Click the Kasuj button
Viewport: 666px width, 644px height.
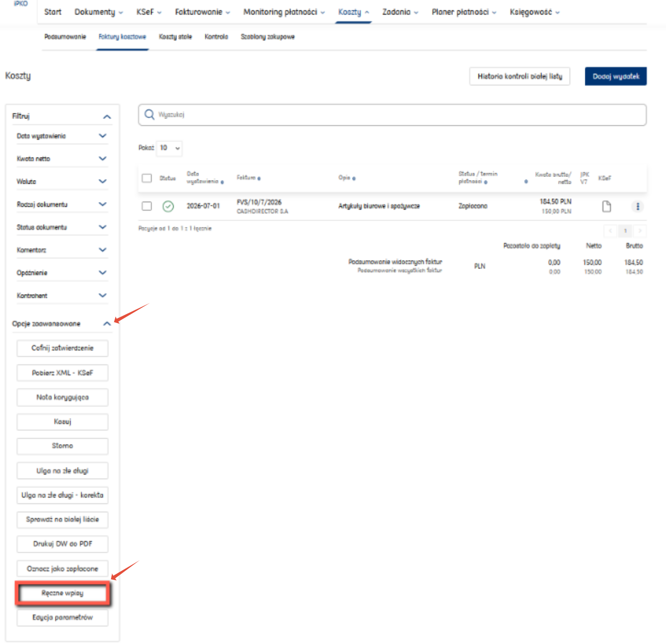62,422
